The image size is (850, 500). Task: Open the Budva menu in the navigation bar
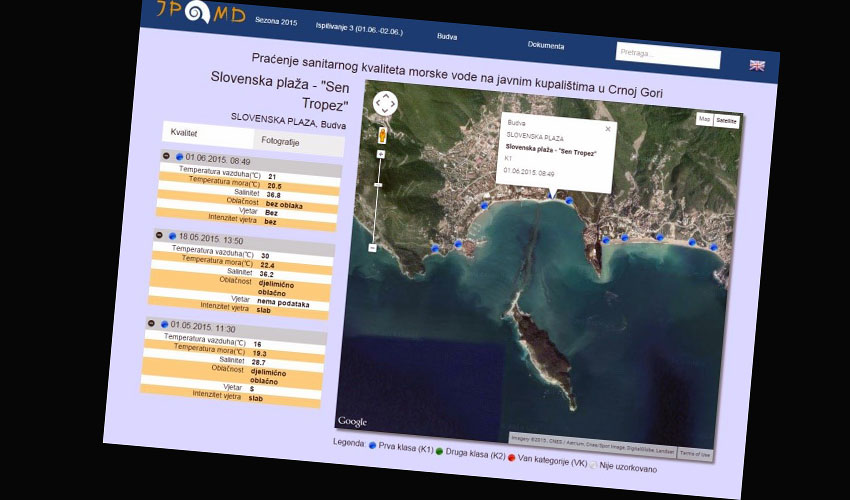click(x=447, y=36)
